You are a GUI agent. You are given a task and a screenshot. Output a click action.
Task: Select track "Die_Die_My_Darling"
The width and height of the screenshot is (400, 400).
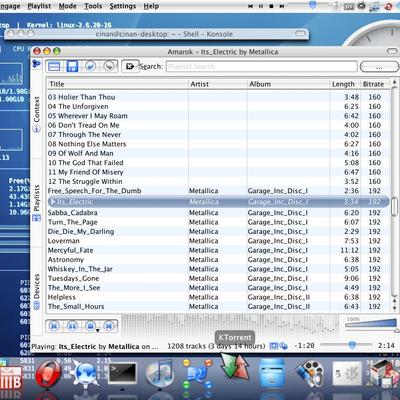click(x=218, y=231)
